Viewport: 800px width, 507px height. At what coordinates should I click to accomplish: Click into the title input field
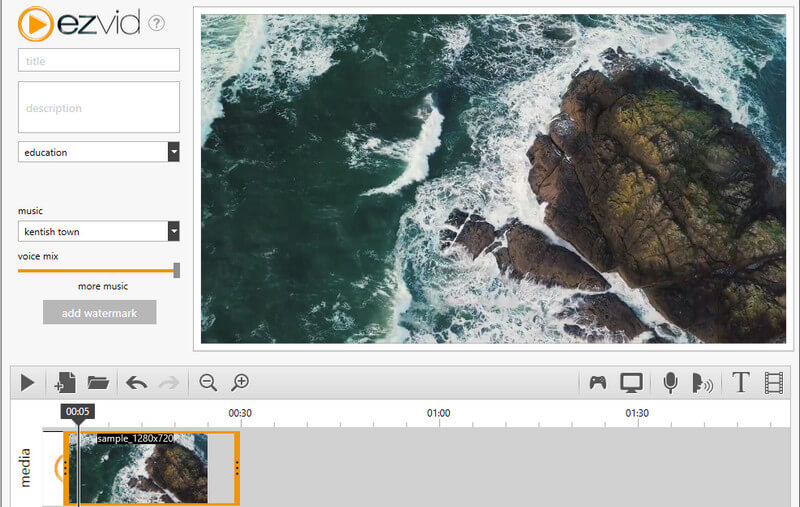click(x=98, y=61)
